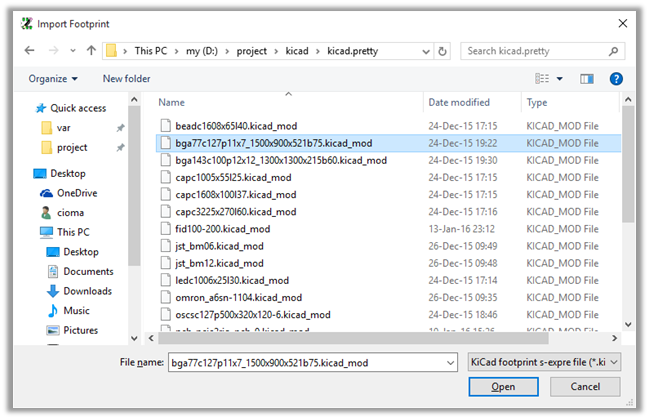Click New folder button

126,78
